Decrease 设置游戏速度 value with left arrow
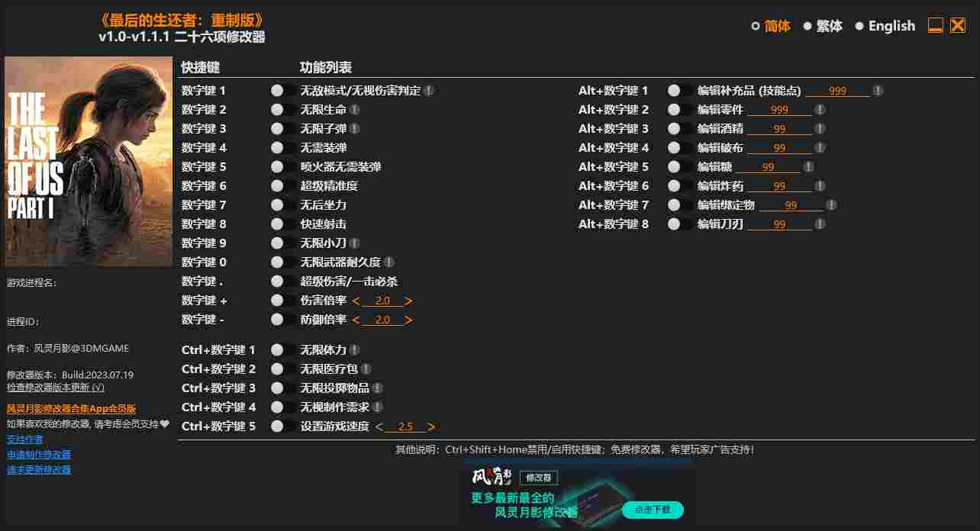Viewport: 980px width, 531px height. pyautogui.click(x=379, y=426)
